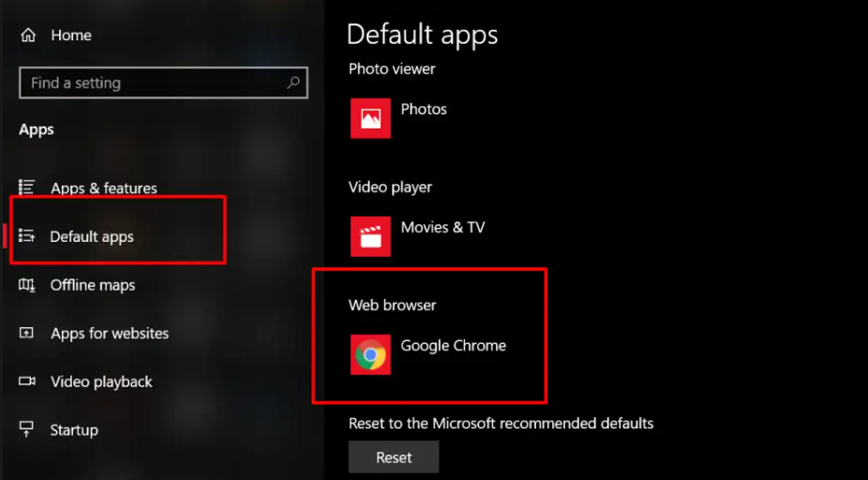The width and height of the screenshot is (868, 480).
Task: Click the Apps section heading in sidebar
Action: 37,130
